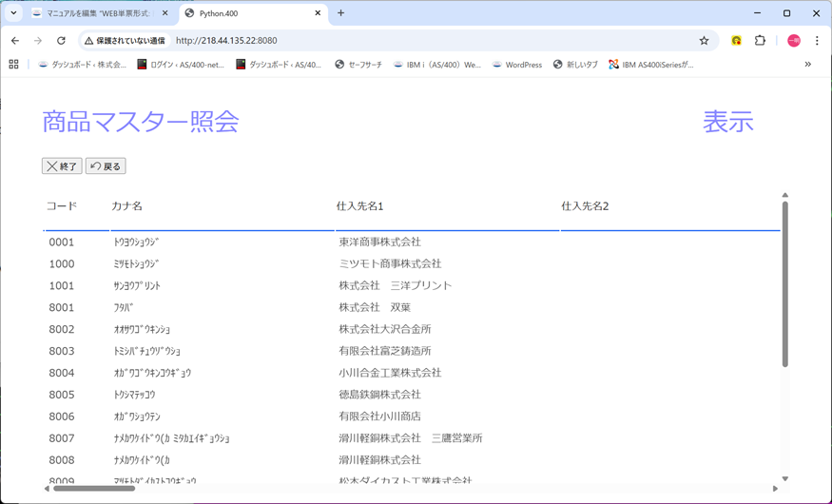The height and width of the screenshot is (504, 832).
Task: Click the address bar URL field
Action: tap(428, 41)
